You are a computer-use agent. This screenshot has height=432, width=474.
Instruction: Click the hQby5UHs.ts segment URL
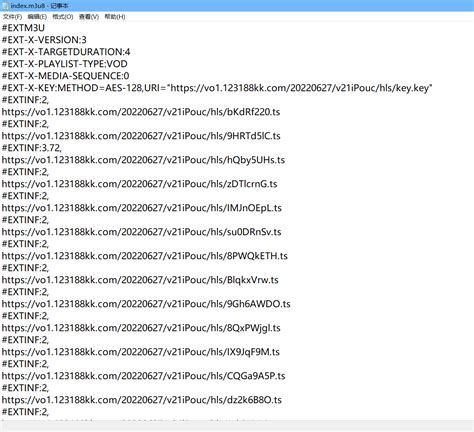click(x=143, y=160)
